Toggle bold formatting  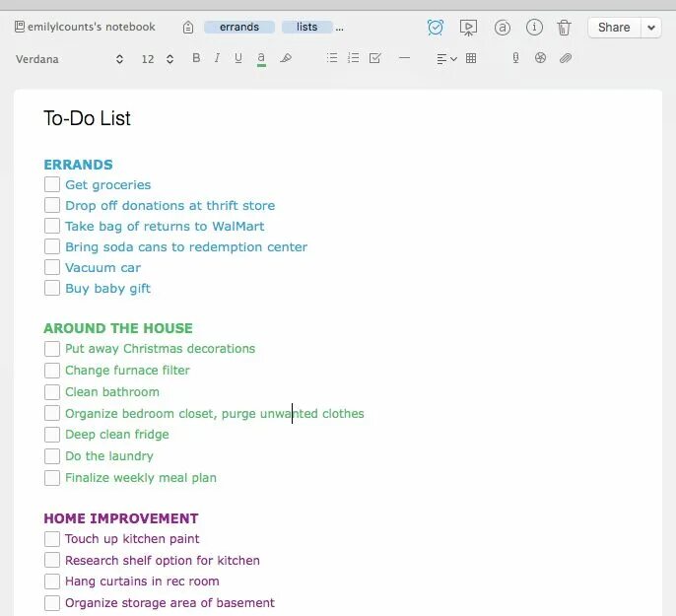[196, 58]
